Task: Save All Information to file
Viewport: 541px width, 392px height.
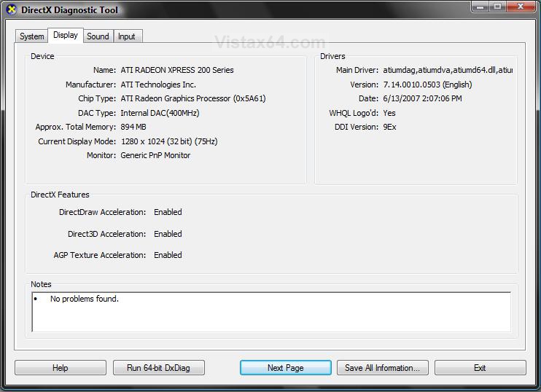Action: 383,368
